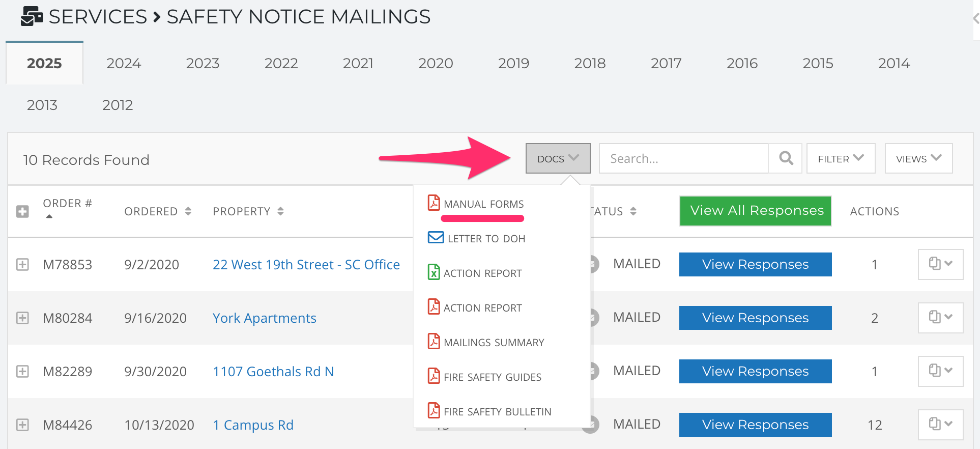Switch to the 2024 tab
This screenshot has height=449, width=980.
124,63
